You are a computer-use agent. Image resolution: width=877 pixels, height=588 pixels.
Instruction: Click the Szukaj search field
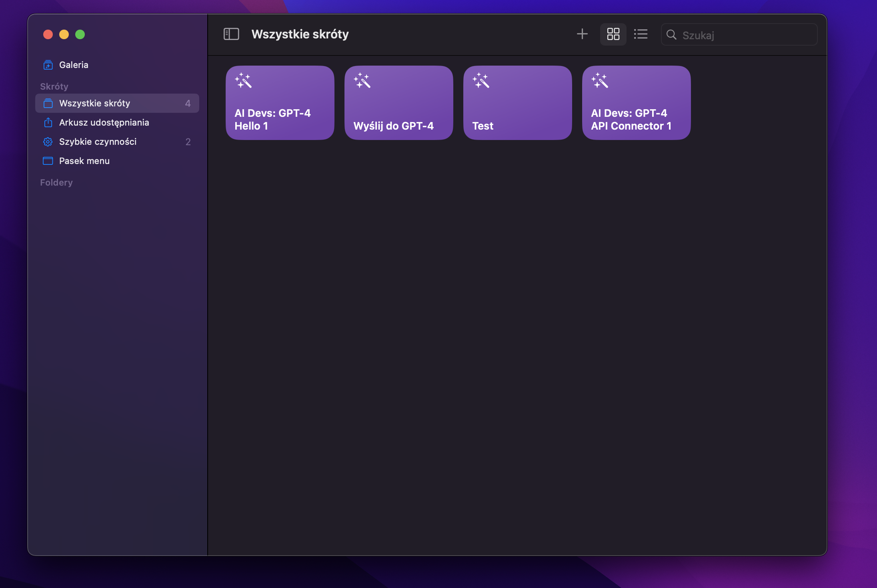739,35
